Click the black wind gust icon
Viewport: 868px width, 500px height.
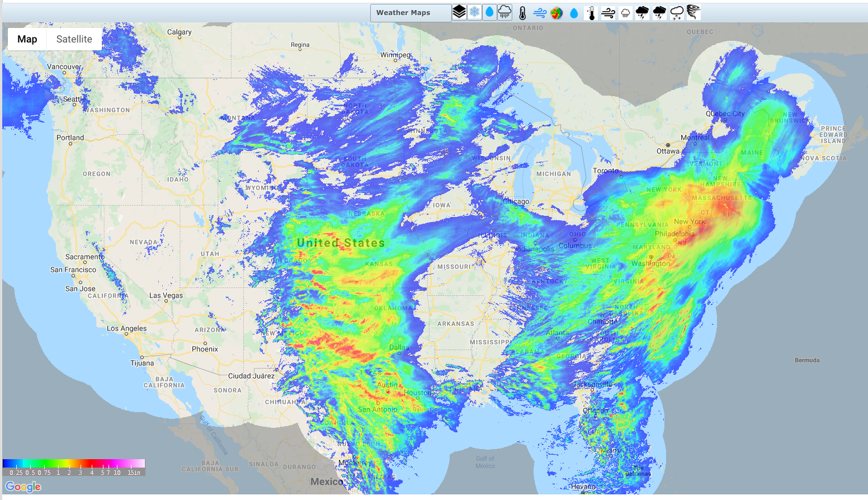pos(608,13)
